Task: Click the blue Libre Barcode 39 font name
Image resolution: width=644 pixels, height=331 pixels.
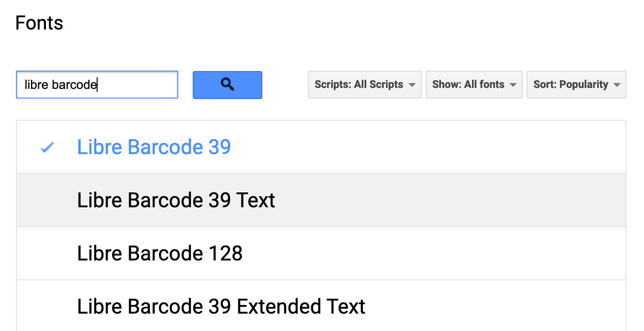Action: (154, 147)
